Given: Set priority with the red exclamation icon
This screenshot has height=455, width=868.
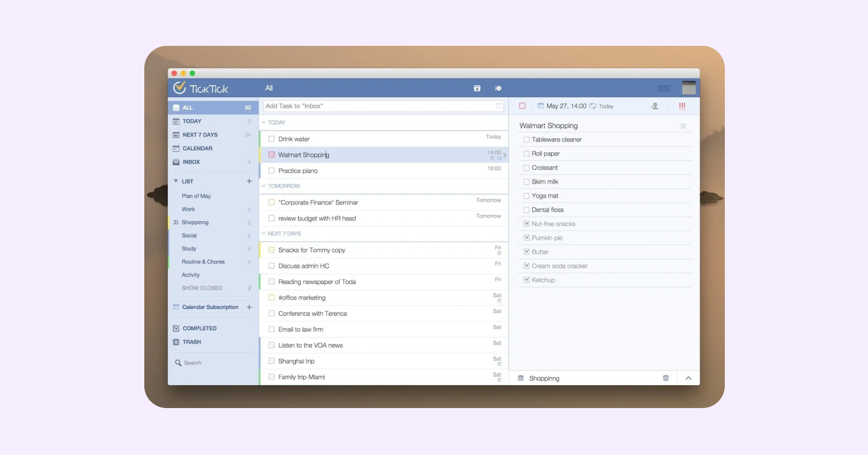Looking at the screenshot, I should pos(682,106).
